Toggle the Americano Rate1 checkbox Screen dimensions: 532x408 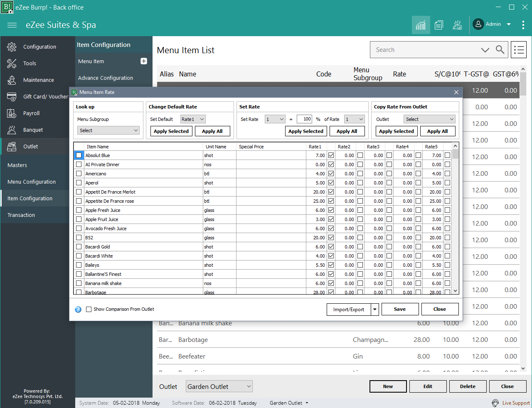coord(331,174)
